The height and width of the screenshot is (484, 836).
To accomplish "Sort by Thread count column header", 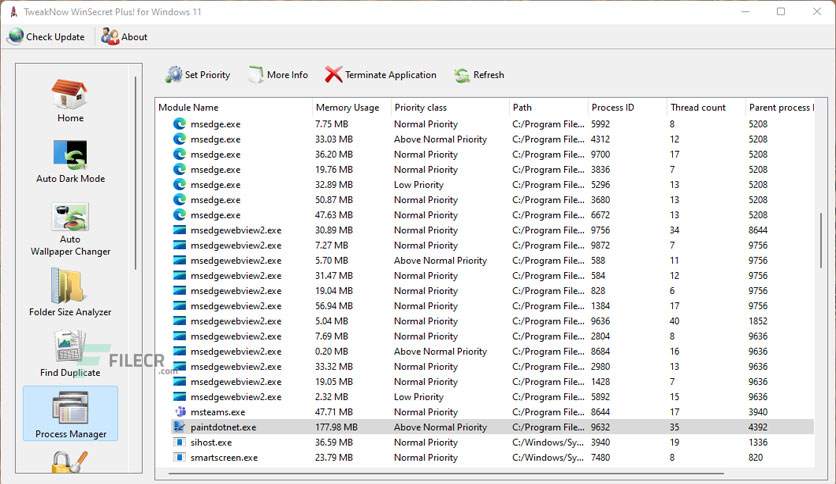I will pyautogui.click(x=698, y=107).
